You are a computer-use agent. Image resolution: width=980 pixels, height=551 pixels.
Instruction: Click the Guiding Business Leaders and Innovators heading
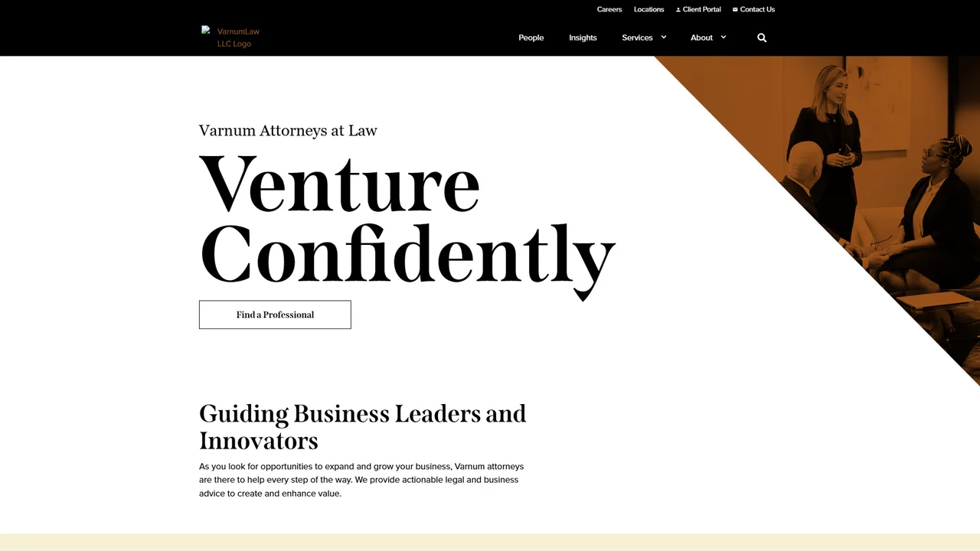362,427
